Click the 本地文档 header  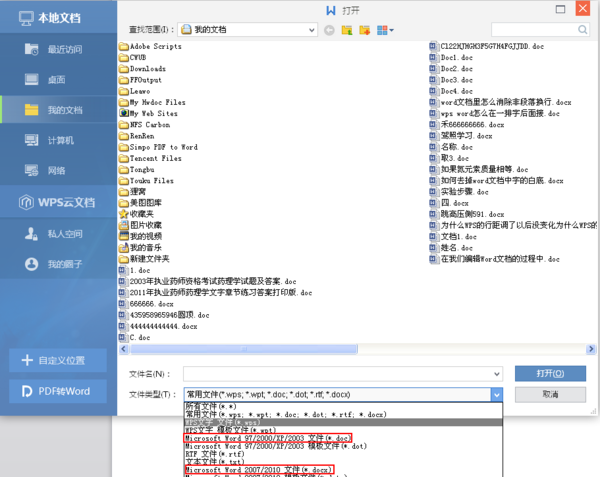coord(58,18)
